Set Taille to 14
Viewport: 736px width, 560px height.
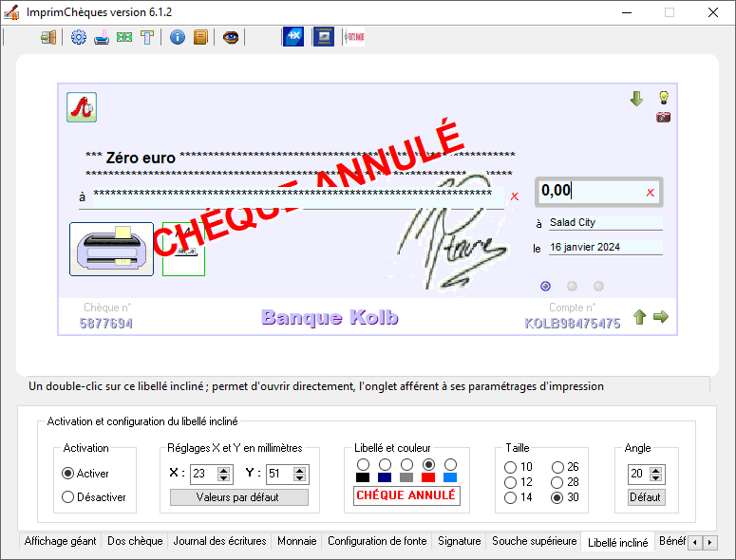coord(510,497)
